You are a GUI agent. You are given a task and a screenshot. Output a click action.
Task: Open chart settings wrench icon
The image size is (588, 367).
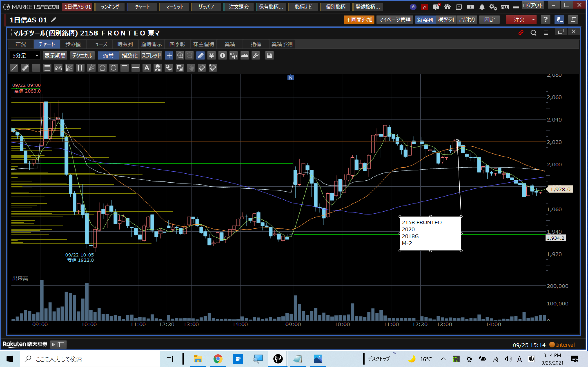pyautogui.click(x=256, y=56)
